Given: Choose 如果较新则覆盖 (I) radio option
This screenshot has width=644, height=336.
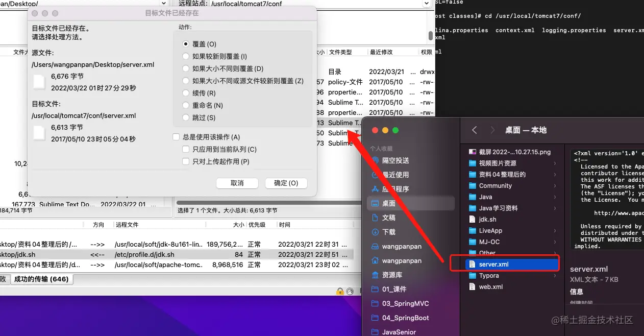Looking at the screenshot, I should point(215,56).
